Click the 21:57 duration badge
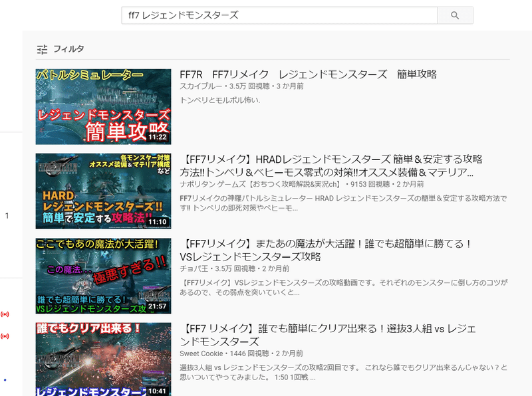 click(x=158, y=306)
